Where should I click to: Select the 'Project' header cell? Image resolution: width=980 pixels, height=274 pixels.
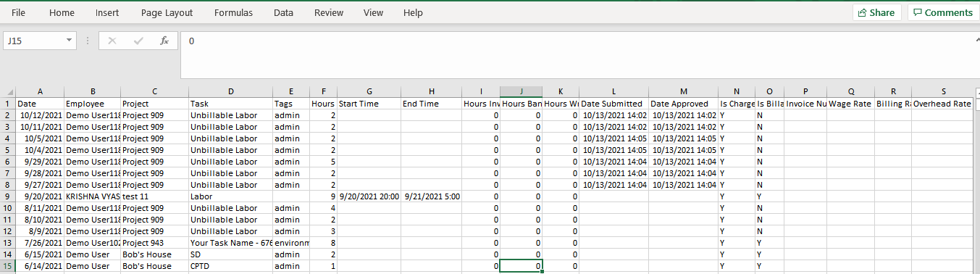(x=154, y=104)
